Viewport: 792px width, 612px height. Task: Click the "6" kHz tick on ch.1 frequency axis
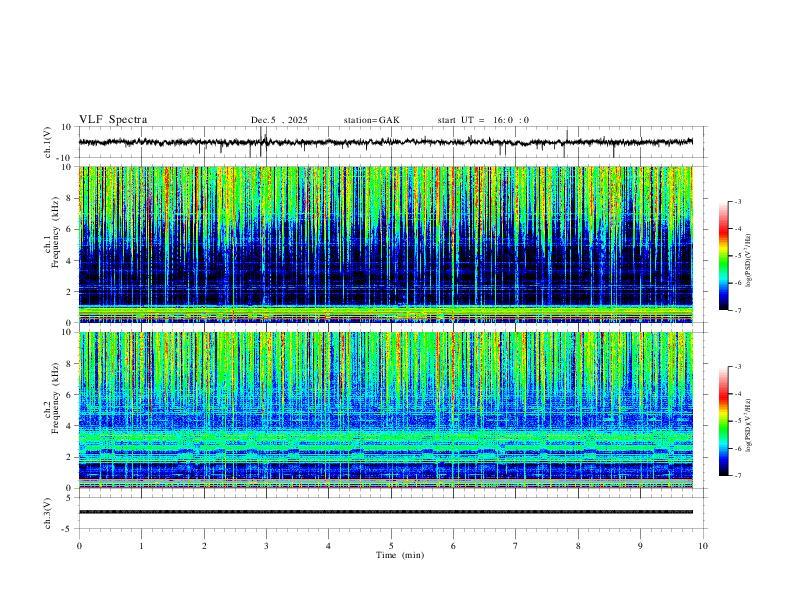pyautogui.click(x=70, y=230)
